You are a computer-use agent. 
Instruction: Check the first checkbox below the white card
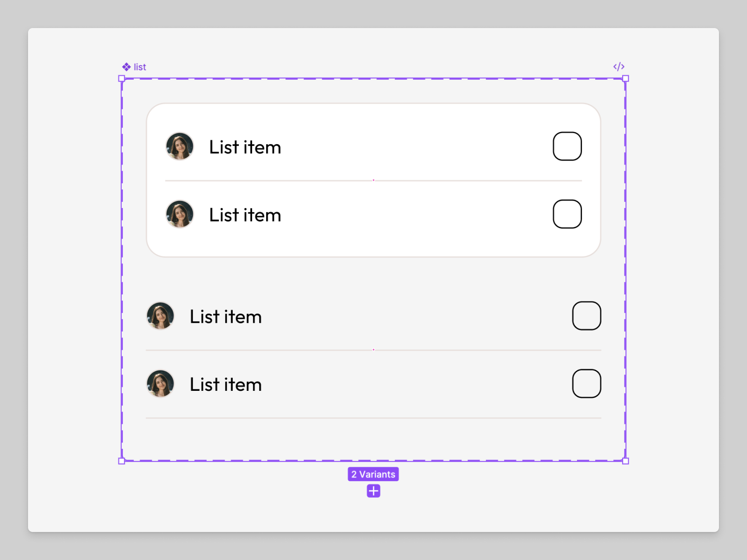click(x=586, y=316)
